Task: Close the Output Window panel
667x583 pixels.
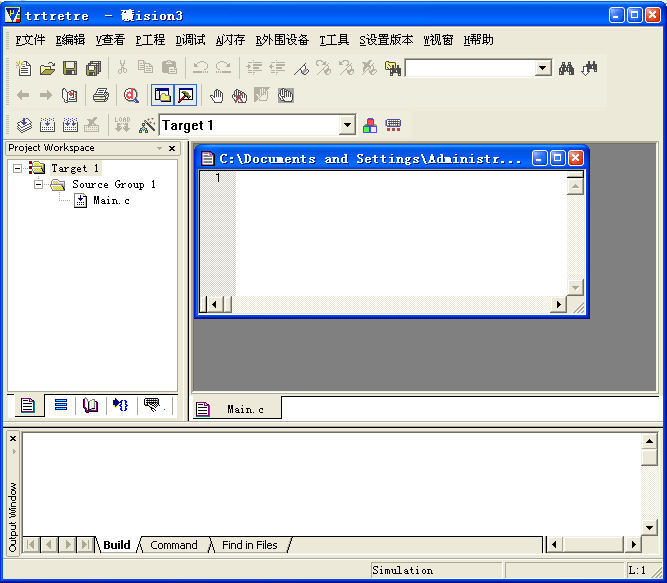Action: coord(13,438)
